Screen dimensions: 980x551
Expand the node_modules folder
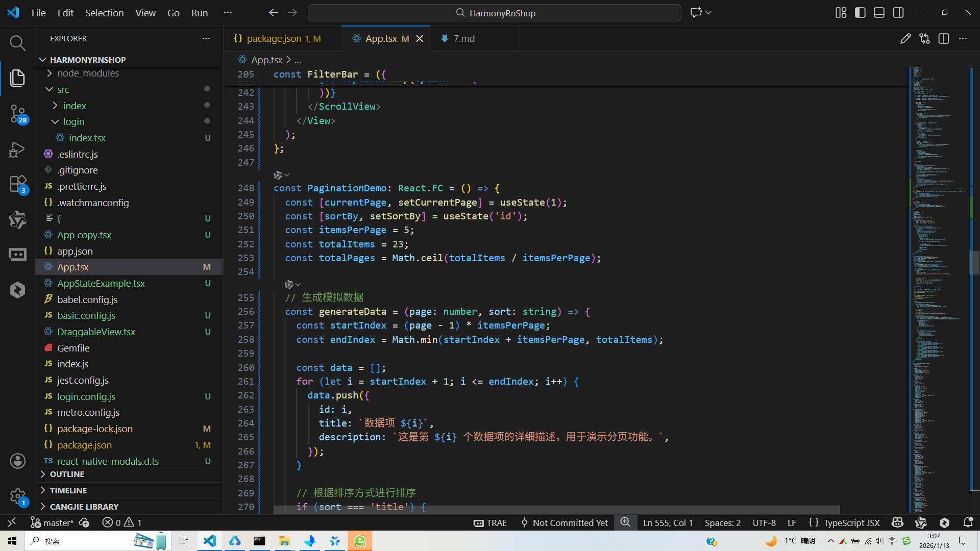(x=88, y=73)
